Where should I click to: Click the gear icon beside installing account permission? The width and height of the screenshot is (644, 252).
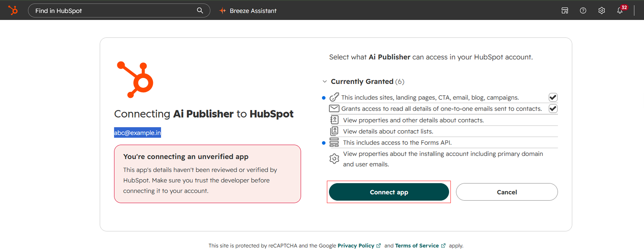[x=334, y=159]
